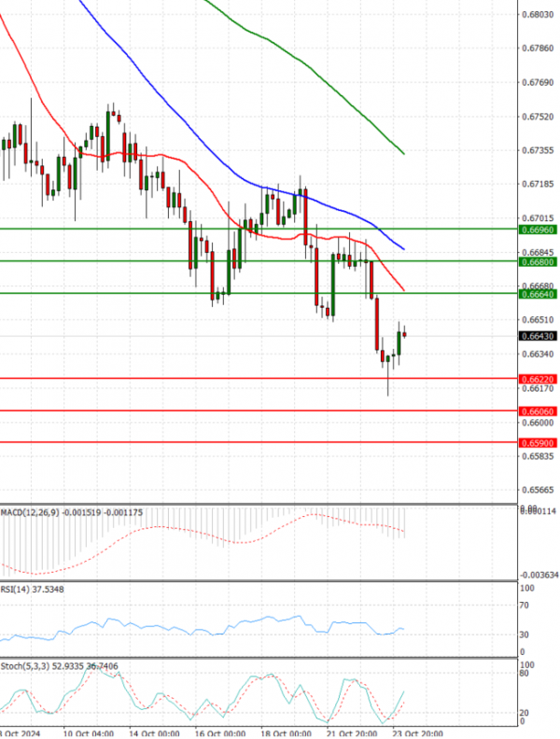Click the Stochastic scale value 20
This screenshot has width=560, height=739.
coord(524,714)
